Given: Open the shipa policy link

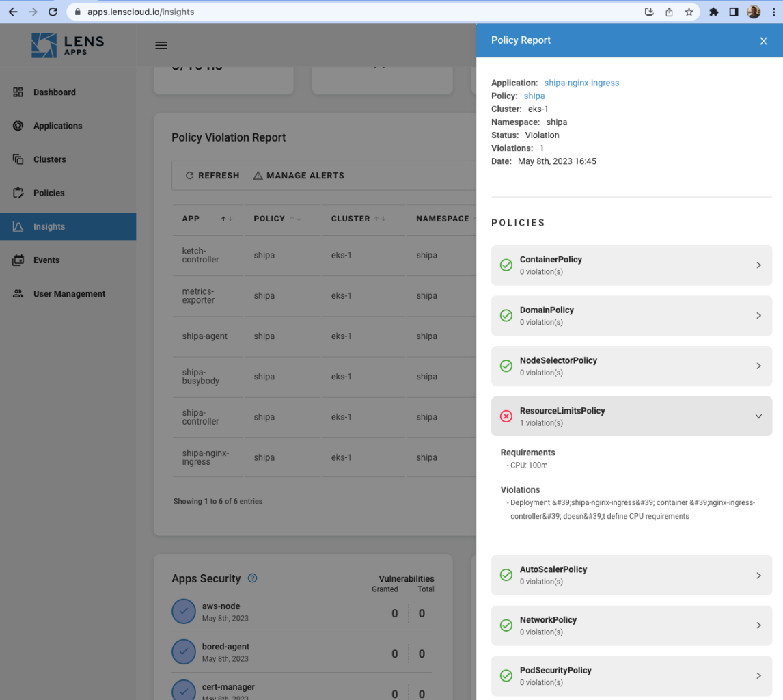Looking at the screenshot, I should point(534,96).
